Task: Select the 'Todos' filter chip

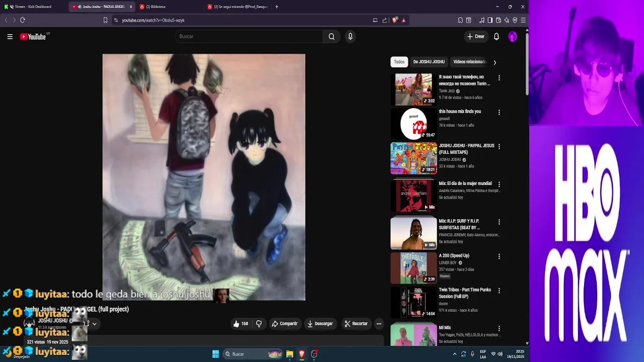Action: click(x=399, y=62)
